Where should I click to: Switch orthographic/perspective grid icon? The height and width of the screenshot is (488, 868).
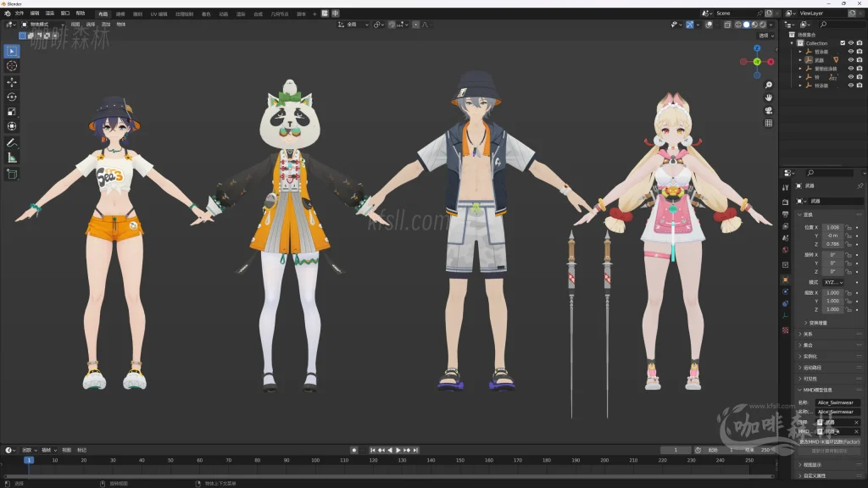coord(768,123)
